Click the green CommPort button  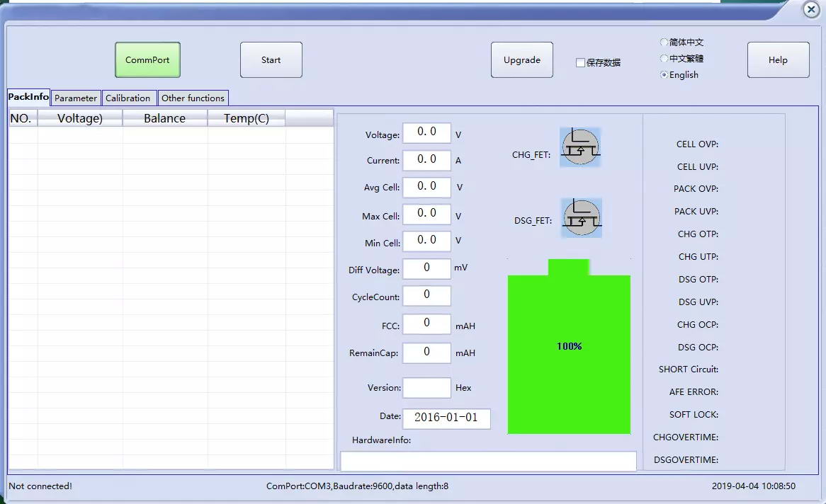click(x=147, y=60)
